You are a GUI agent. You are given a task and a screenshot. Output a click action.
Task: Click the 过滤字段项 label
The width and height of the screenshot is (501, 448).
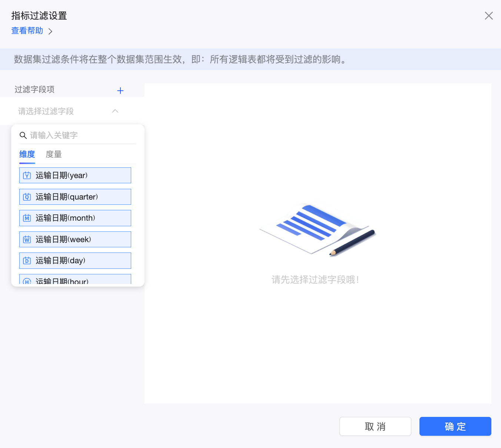(x=34, y=90)
